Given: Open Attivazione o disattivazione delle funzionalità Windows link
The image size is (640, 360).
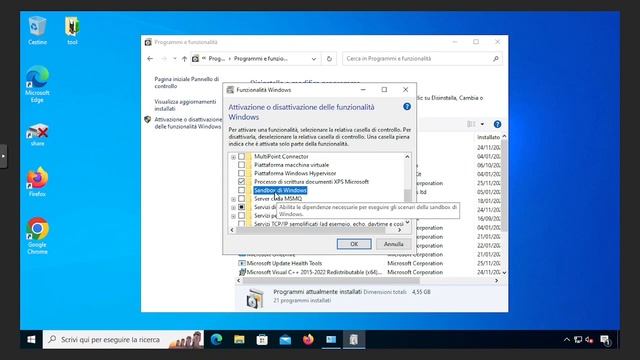Looking at the screenshot, I should pos(188,123).
